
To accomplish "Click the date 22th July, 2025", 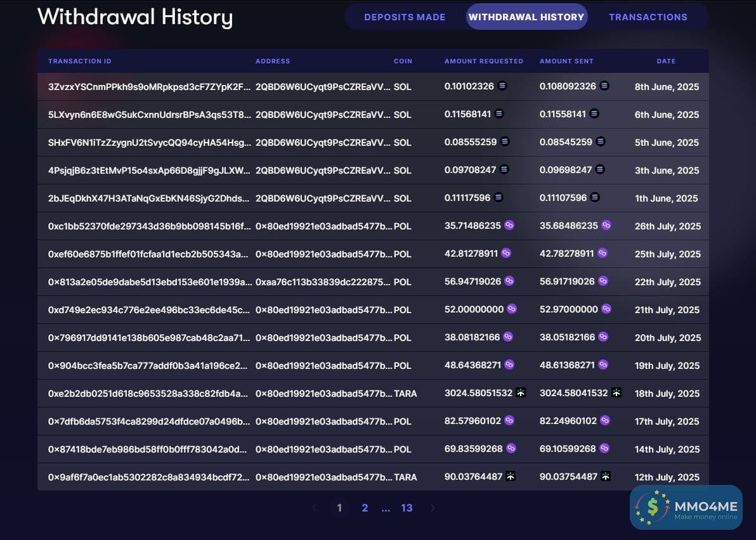I will click(x=667, y=282).
